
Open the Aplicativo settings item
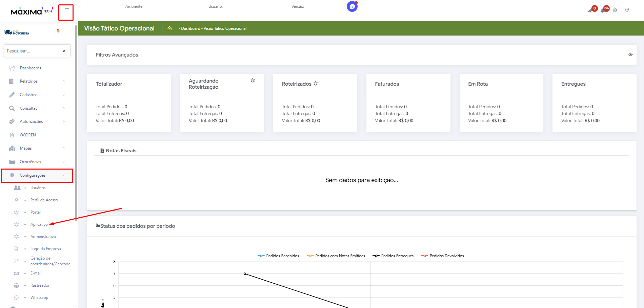click(39, 224)
